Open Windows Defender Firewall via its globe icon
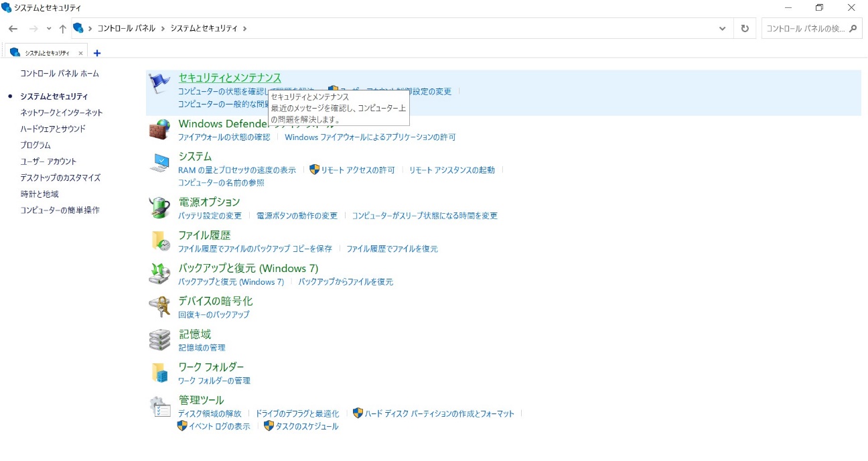Image resolution: width=868 pixels, height=461 pixels. 159,128
